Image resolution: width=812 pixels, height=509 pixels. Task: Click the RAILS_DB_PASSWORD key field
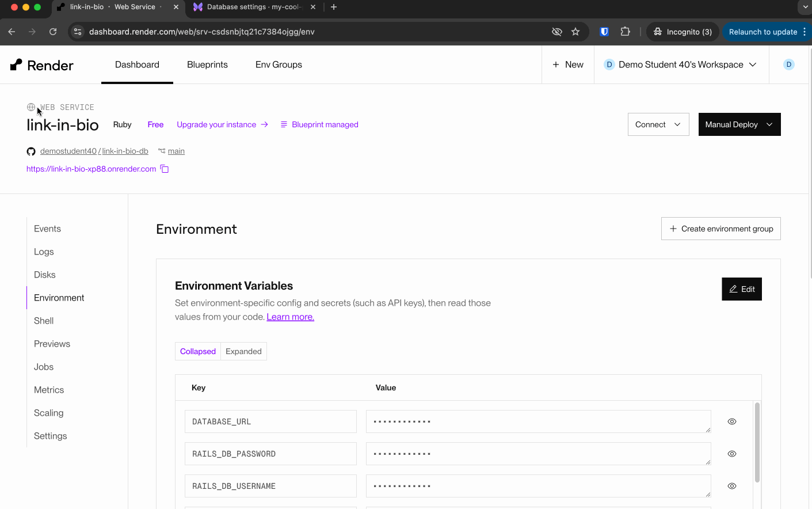point(270,454)
